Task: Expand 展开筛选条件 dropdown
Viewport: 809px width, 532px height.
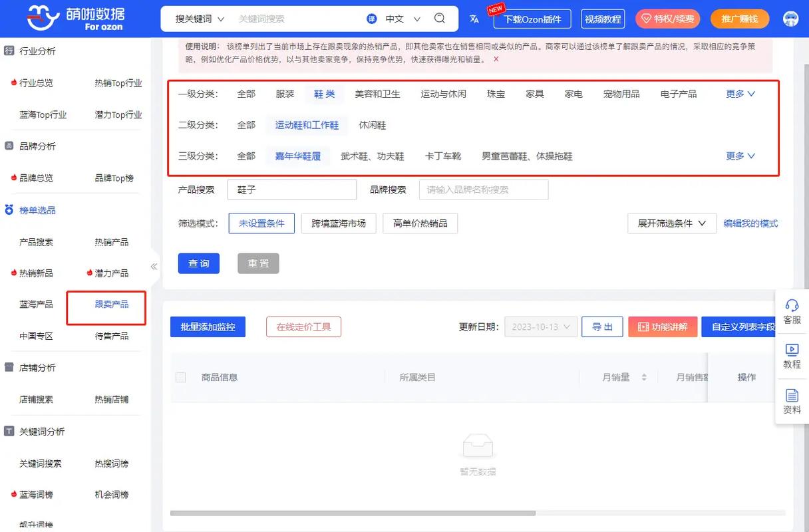Action: click(x=672, y=223)
